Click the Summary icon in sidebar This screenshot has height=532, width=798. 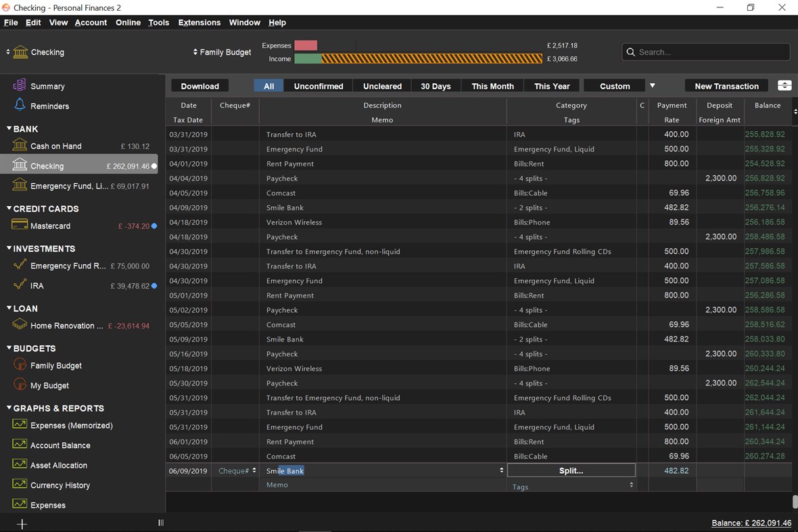coord(20,86)
